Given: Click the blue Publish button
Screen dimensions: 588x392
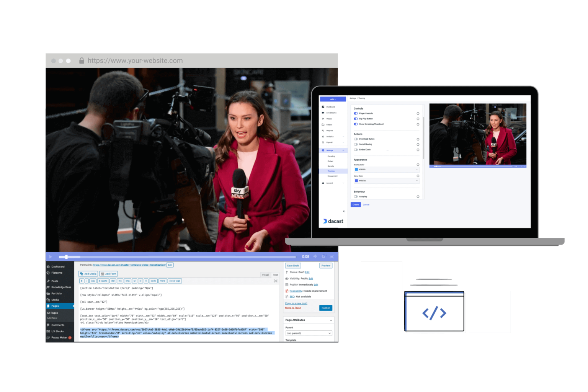Looking at the screenshot, I should (326, 308).
